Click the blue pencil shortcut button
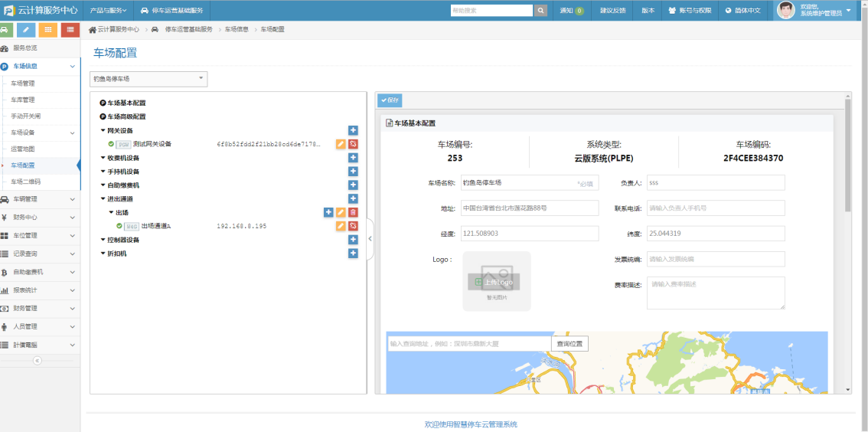 (26, 30)
